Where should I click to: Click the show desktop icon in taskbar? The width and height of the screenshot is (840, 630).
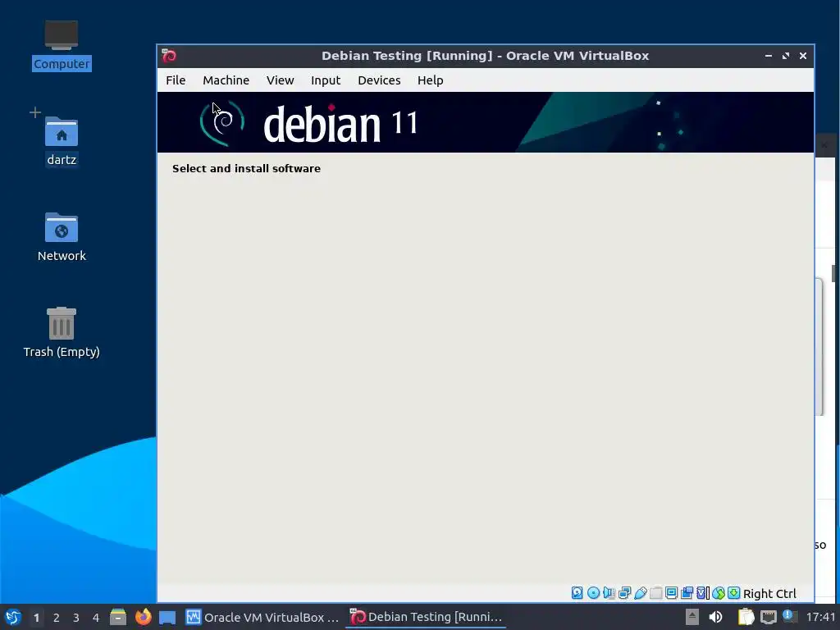(167, 617)
